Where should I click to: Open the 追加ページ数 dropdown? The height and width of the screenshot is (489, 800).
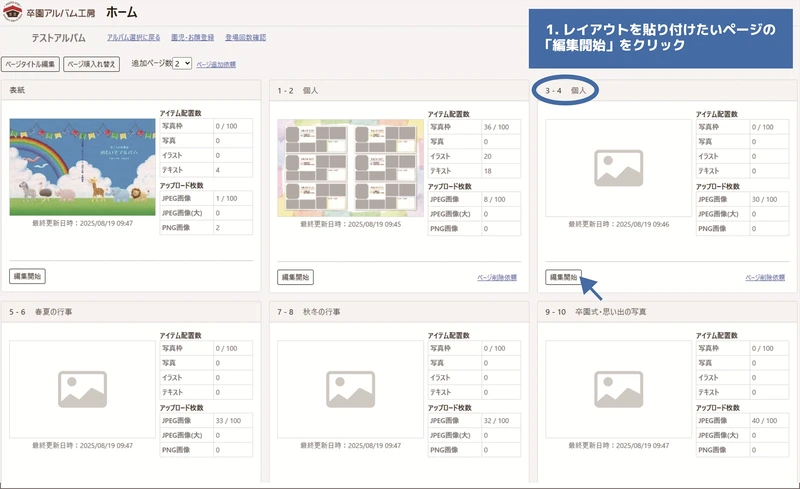182,63
